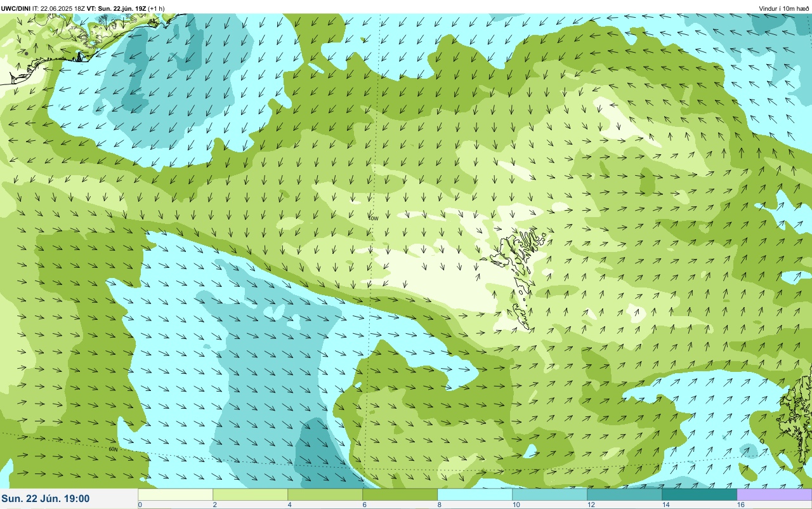
Task: Click the legend number '0'
Action: (x=140, y=505)
